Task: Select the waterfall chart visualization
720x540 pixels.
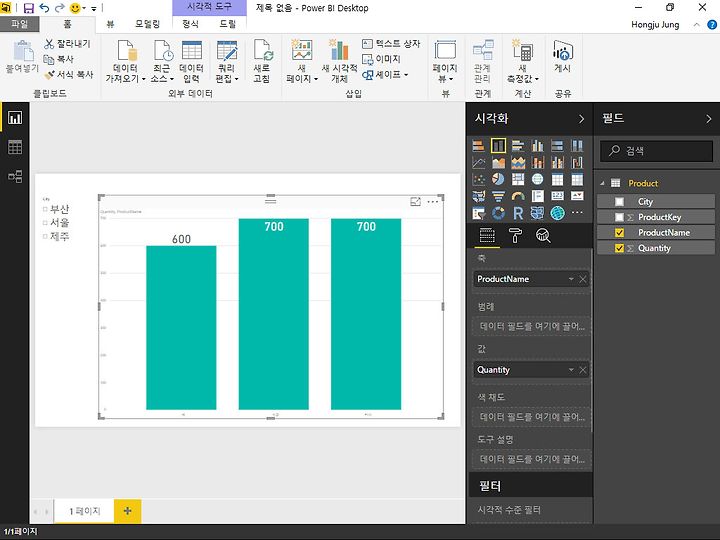Action: [x=577, y=163]
